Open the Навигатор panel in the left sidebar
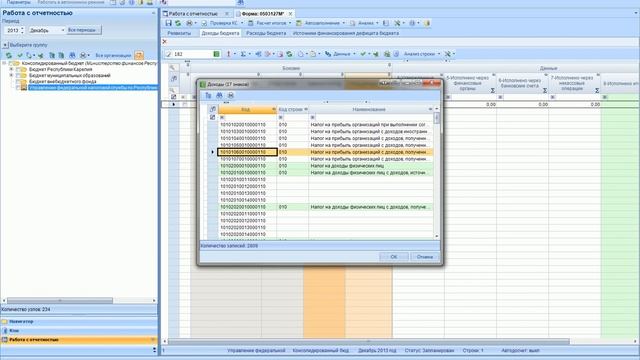The height and width of the screenshot is (360, 640). tap(79, 322)
